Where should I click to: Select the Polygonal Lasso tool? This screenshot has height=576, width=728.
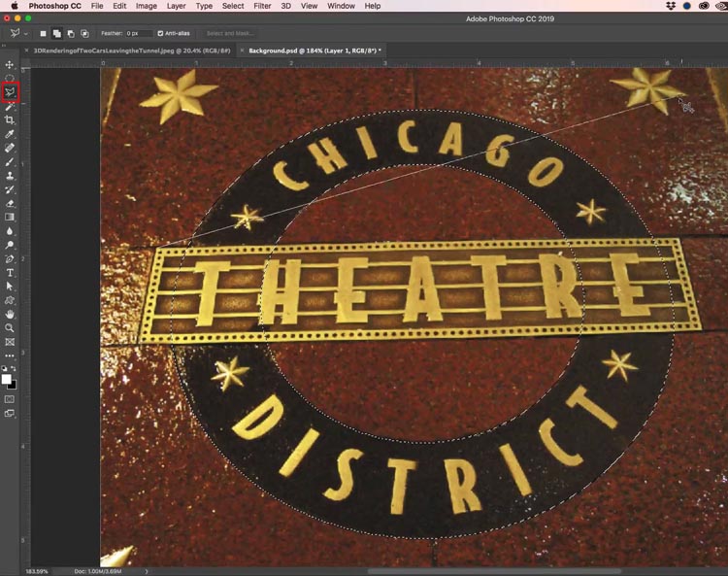[10, 92]
